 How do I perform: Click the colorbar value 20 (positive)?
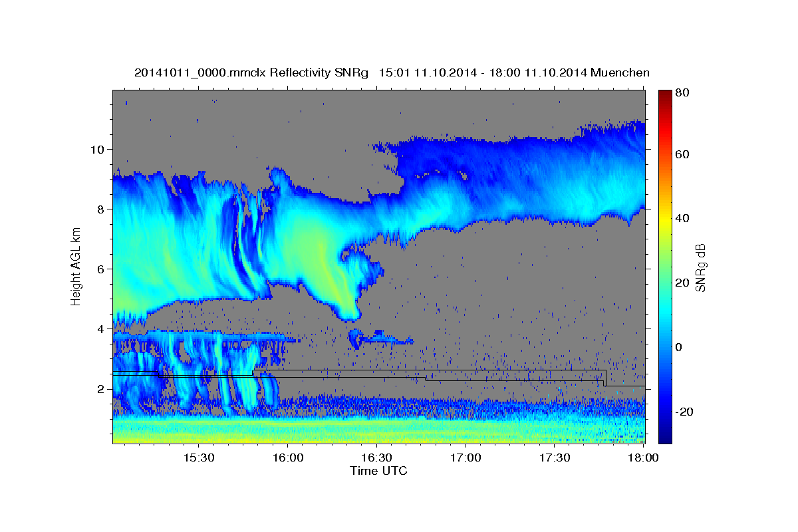point(682,283)
